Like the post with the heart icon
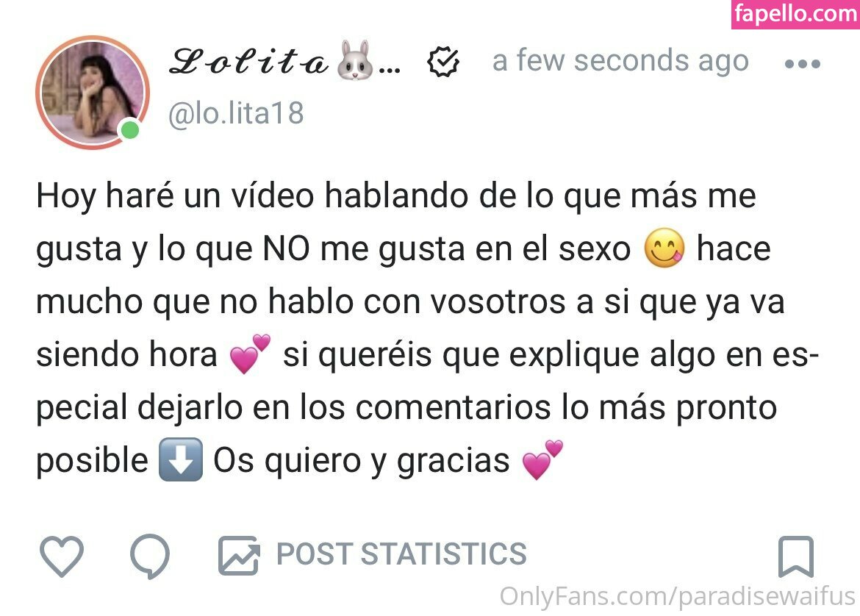Viewport: 860px width, 616px height. click(x=62, y=556)
